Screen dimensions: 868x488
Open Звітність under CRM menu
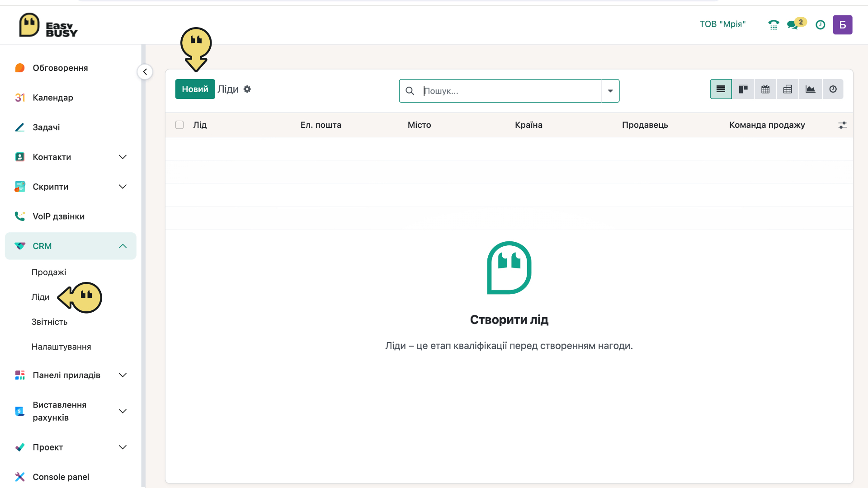(49, 322)
